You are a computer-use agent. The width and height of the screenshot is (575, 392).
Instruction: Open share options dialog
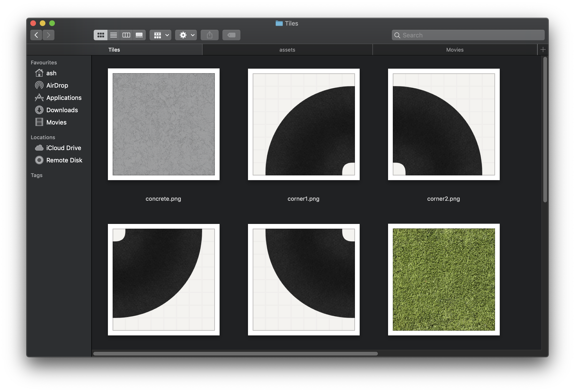pyautogui.click(x=209, y=35)
